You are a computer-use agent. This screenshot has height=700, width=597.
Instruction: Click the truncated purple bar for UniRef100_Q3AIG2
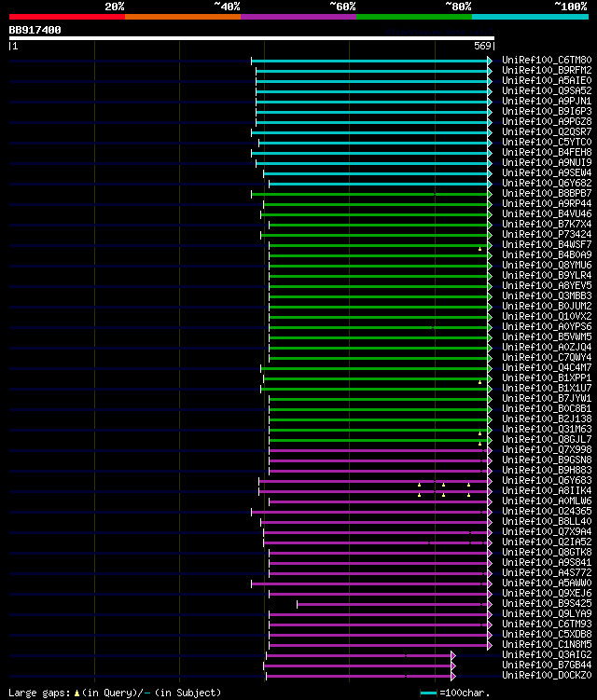361,656
